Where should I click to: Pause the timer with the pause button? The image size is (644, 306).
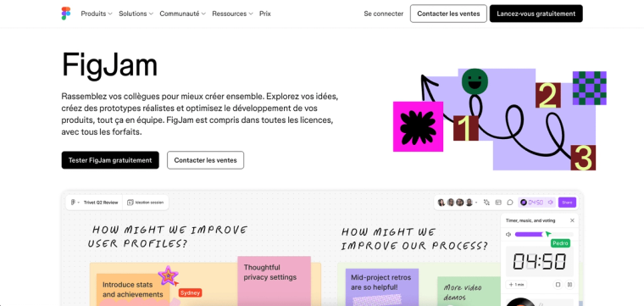coord(569,284)
